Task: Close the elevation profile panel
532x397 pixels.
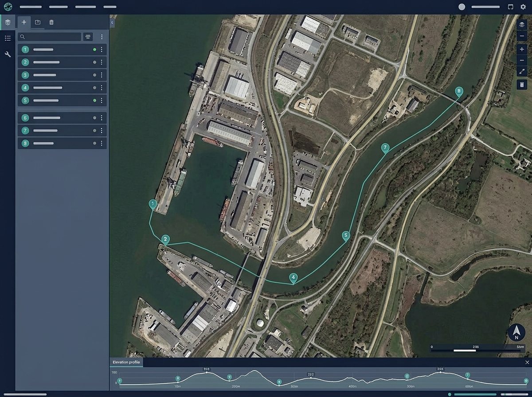Action: click(x=527, y=362)
